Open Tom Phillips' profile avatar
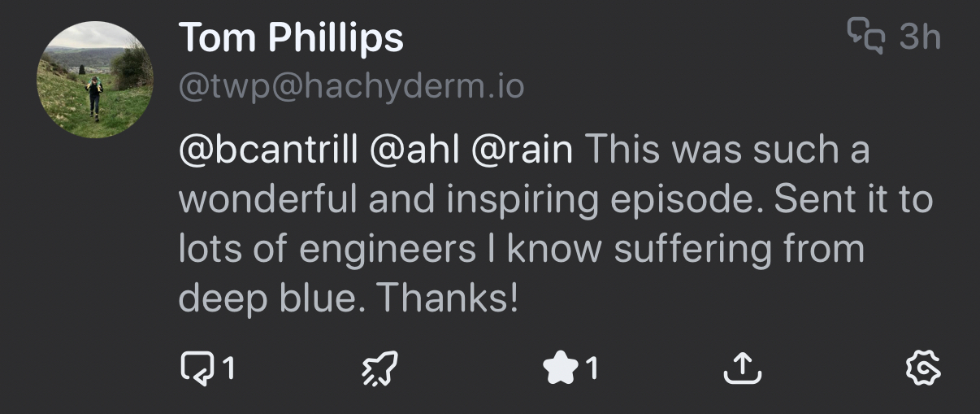The height and width of the screenshot is (414, 980). coord(94,80)
